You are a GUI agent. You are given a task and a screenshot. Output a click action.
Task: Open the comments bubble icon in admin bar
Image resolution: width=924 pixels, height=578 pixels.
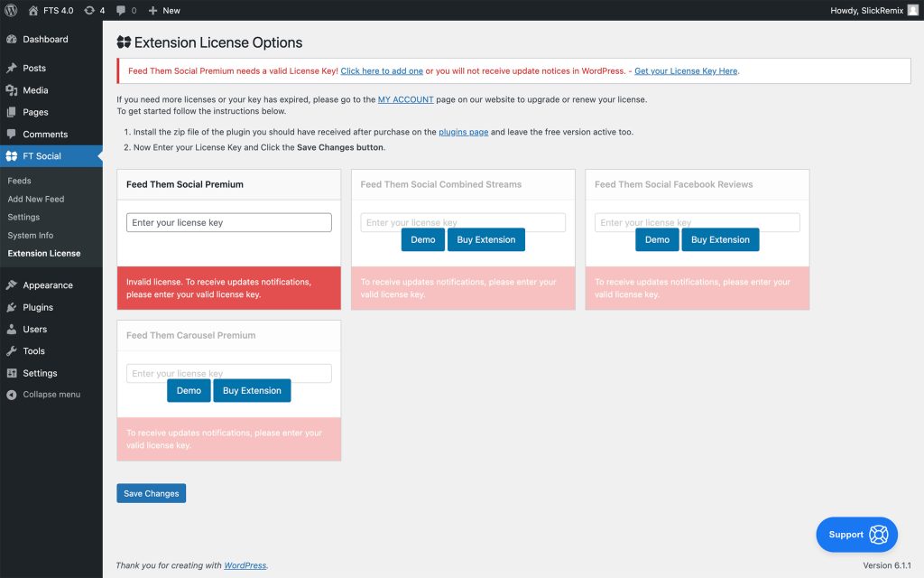121,10
